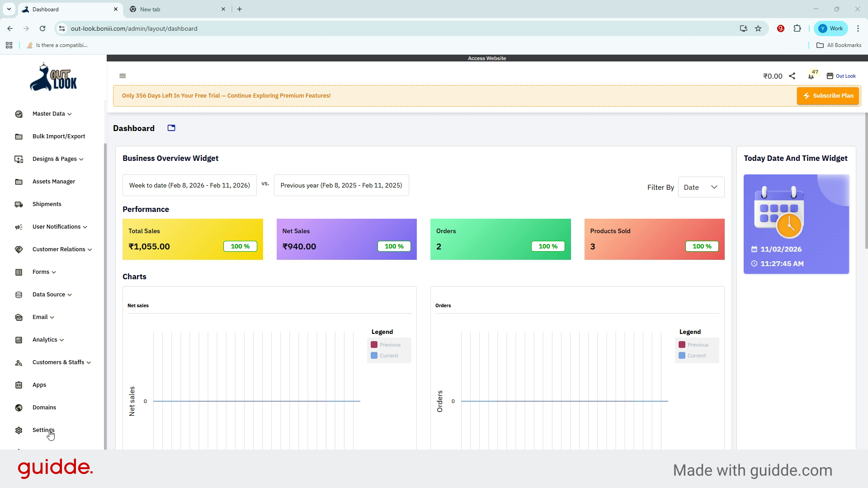Click the Settings gear icon
Image resolution: width=868 pixels, height=488 pixels.
pos(19,430)
